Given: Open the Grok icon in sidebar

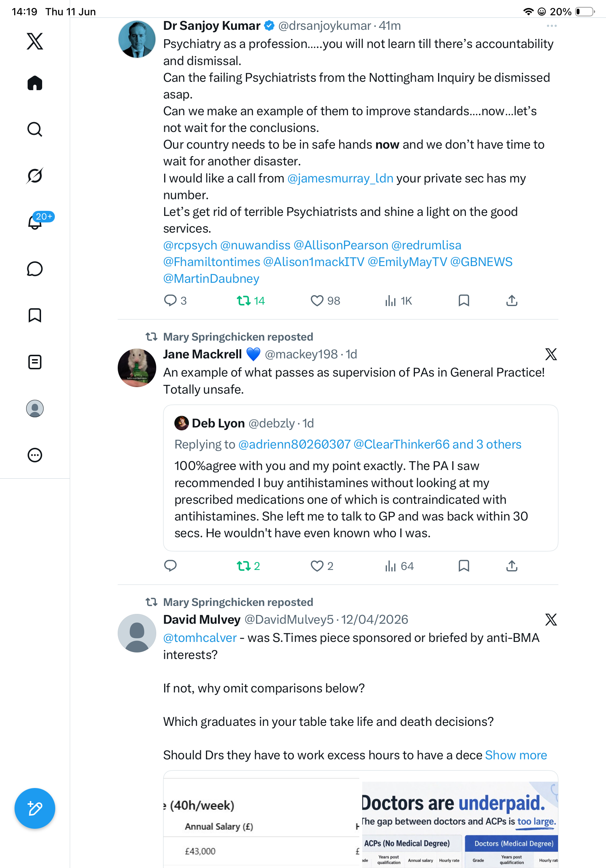Looking at the screenshot, I should coord(35,176).
